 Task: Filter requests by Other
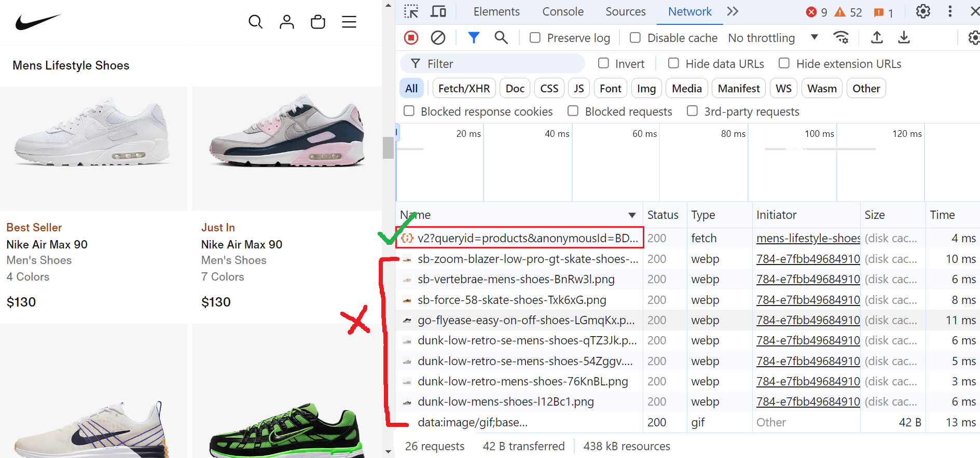(866, 88)
